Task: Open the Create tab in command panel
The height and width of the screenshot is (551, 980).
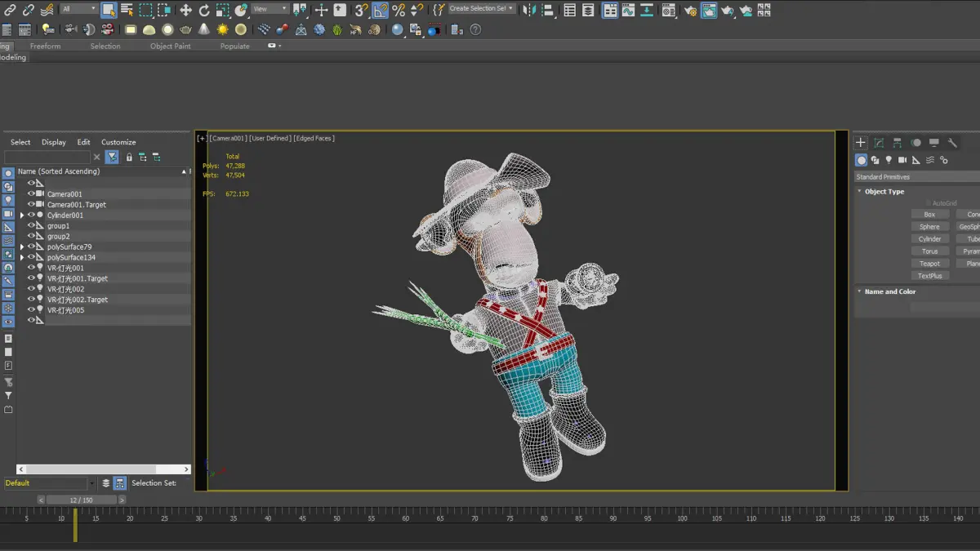Action: click(x=860, y=143)
